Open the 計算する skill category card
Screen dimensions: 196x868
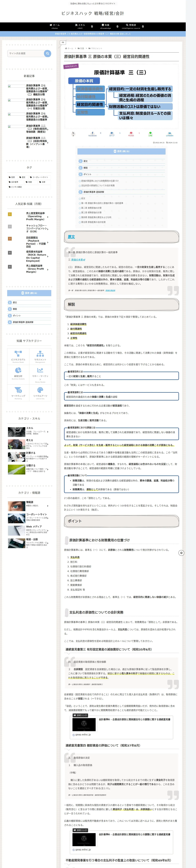pyautogui.click(x=29, y=457)
